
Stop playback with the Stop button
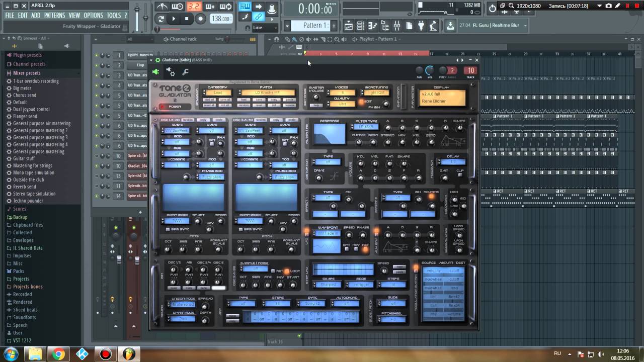pos(187,19)
